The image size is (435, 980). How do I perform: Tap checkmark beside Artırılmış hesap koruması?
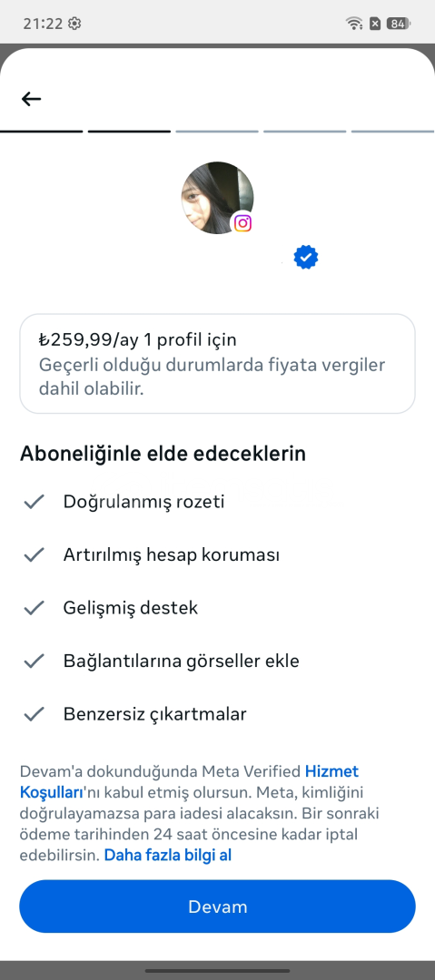(x=34, y=554)
